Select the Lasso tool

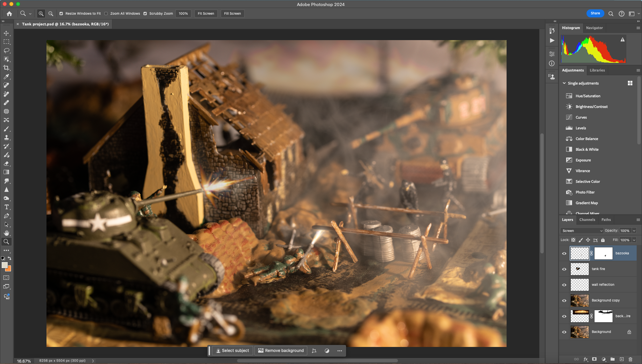[x=6, y=50]
